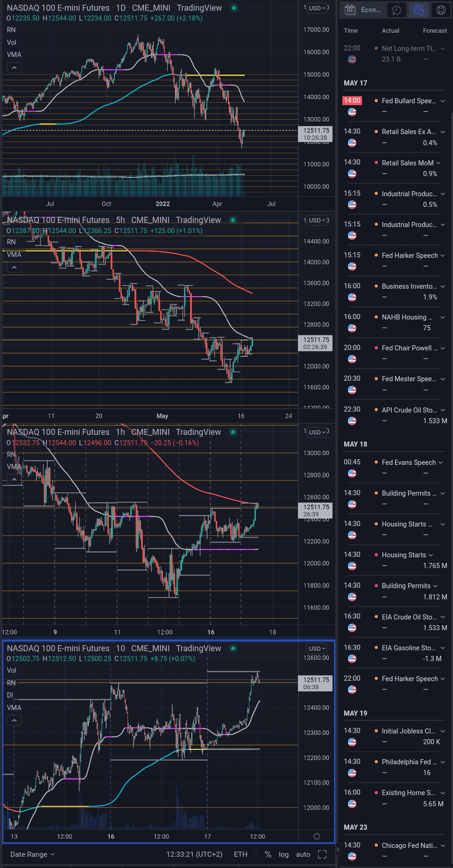
Task: Click market status dot on daily chart
Action: 234,8
